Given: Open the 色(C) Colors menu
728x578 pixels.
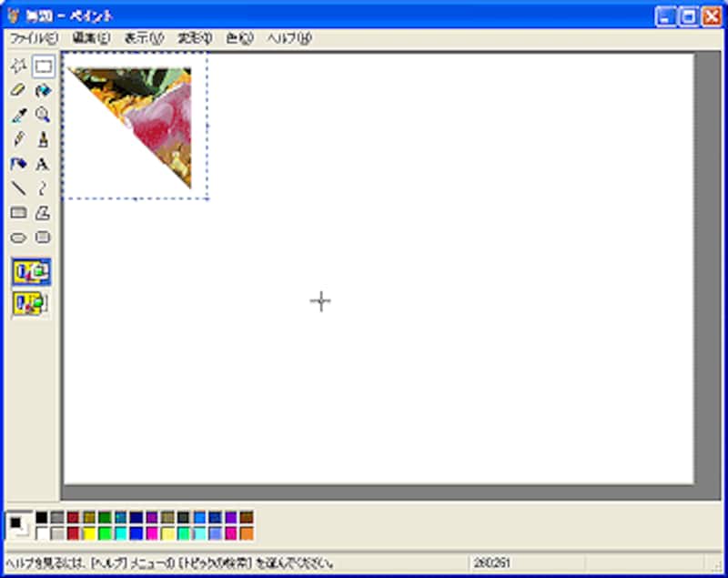Looking at the screenshot, I should pos(239,38).
